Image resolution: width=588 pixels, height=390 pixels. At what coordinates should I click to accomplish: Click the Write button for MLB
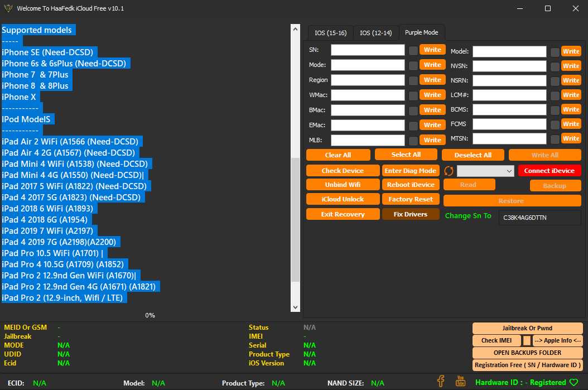click(x=432, y=140)
